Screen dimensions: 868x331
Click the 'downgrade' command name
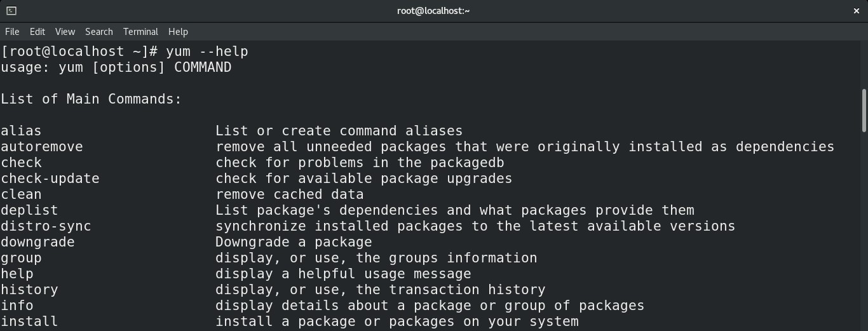click(37, 242)
